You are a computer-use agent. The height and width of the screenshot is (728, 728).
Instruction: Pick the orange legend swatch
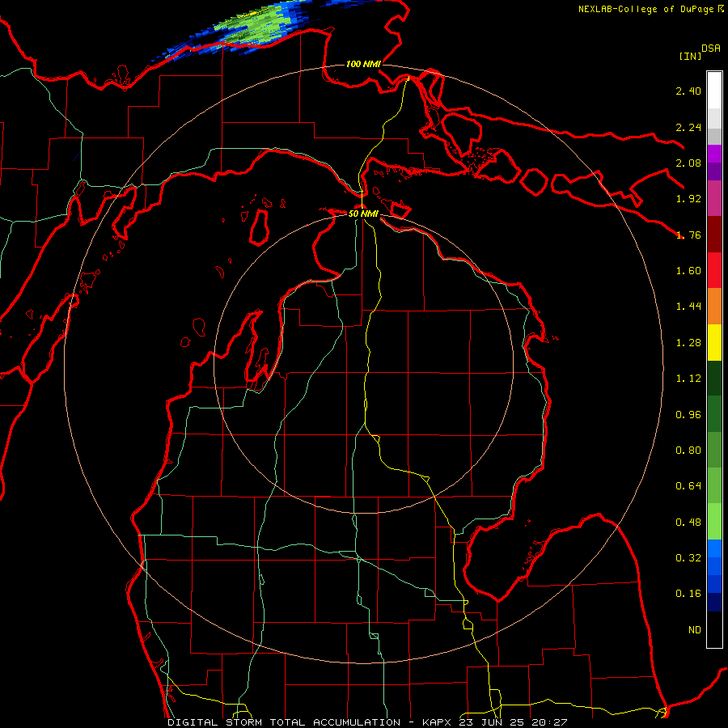click(x=714, y=307)
